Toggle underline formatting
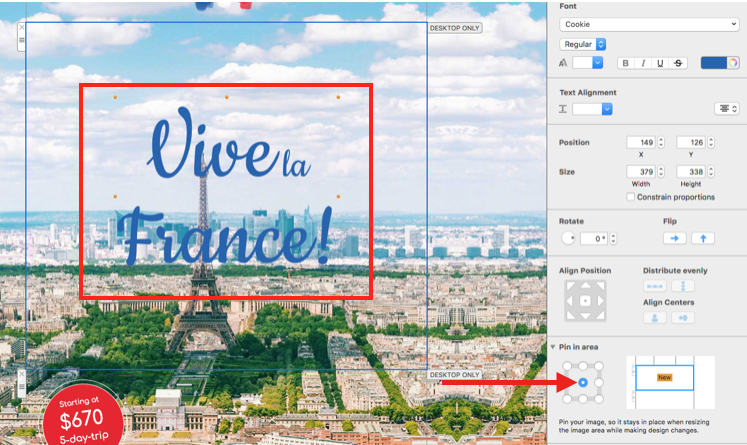The height and width of the screenshot is (445, 747). (660, 63)
